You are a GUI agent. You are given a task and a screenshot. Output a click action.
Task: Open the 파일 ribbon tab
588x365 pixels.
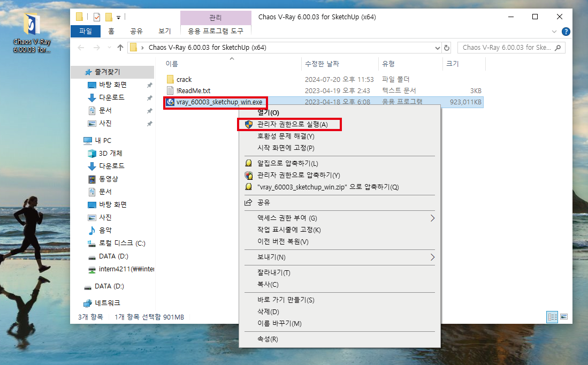[86, 31]
